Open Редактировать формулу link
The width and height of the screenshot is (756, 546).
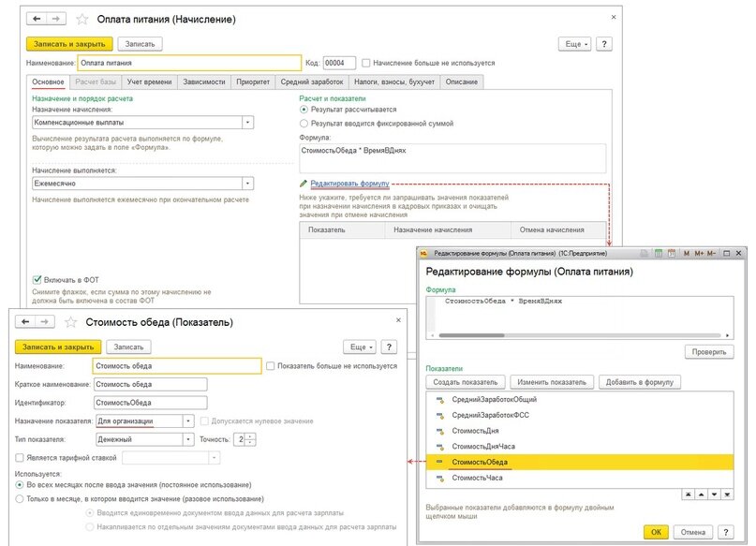(x=349, y=184)
